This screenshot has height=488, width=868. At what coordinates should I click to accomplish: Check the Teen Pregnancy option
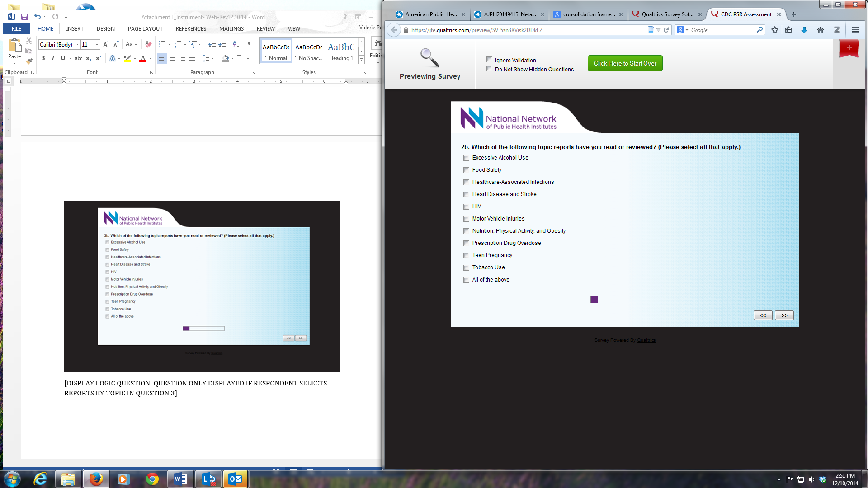[x=466, y=256]
